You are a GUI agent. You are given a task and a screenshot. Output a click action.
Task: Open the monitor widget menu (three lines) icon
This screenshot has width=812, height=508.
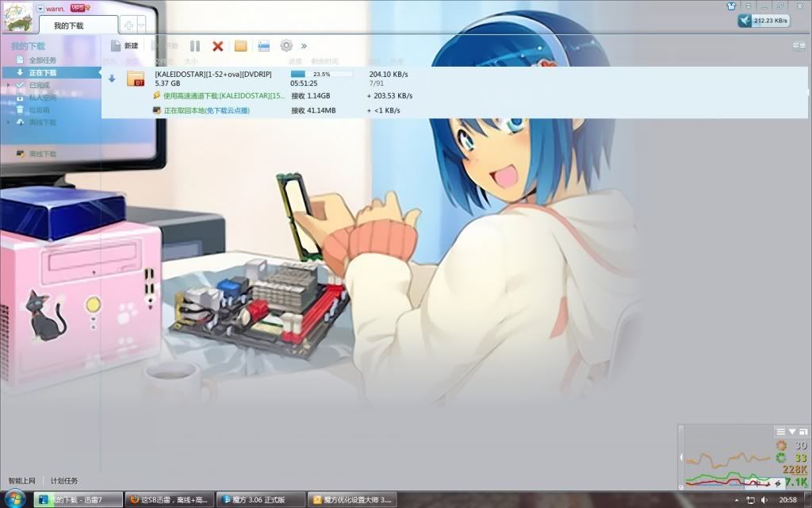780,432
